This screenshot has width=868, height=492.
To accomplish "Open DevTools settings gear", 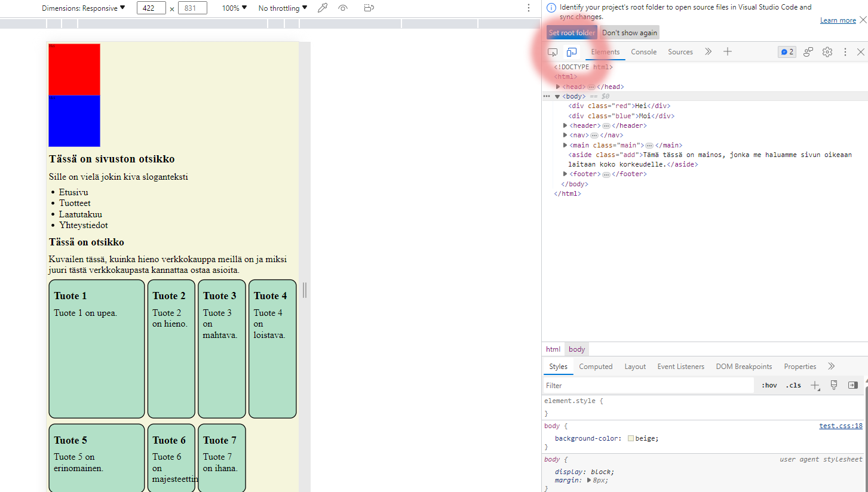I will (827, 52).
